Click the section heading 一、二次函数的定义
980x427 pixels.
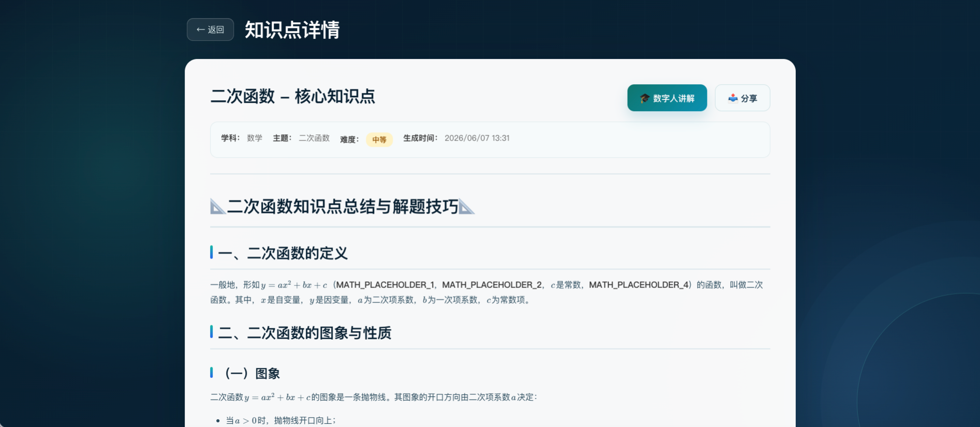[283, 253]
